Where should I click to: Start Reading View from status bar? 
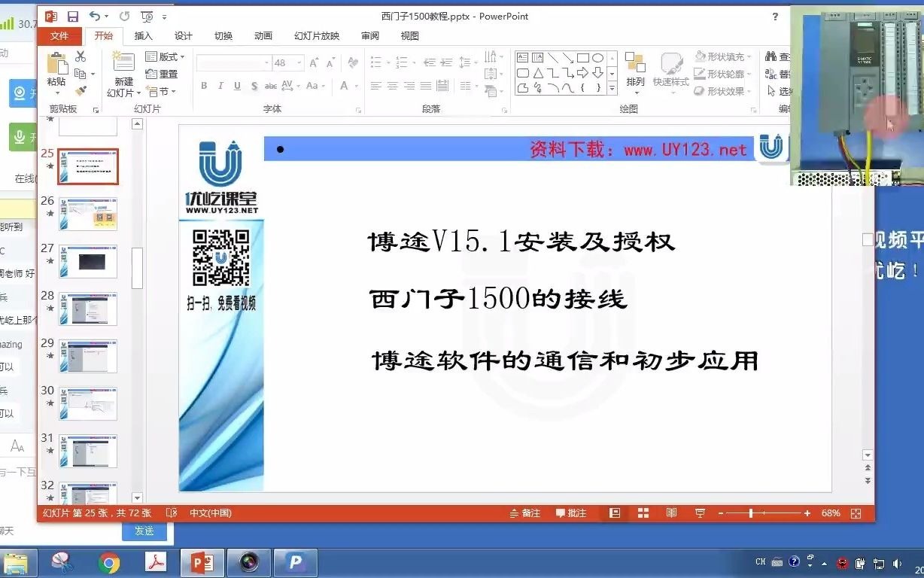point(671,513)
